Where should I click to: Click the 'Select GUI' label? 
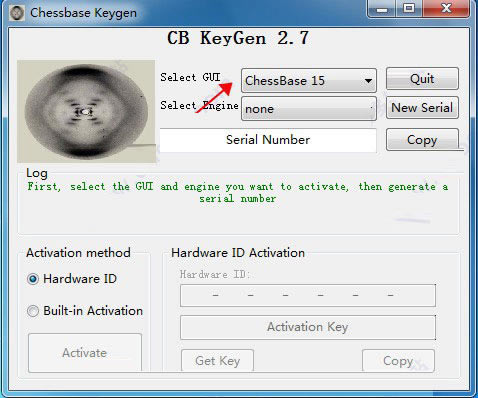coord(190,77)
